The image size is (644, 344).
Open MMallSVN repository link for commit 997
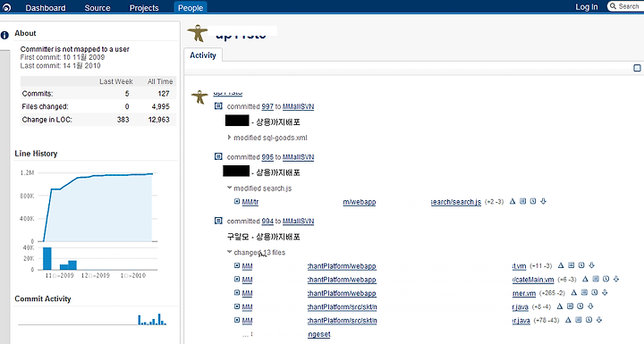coord(298,106)
